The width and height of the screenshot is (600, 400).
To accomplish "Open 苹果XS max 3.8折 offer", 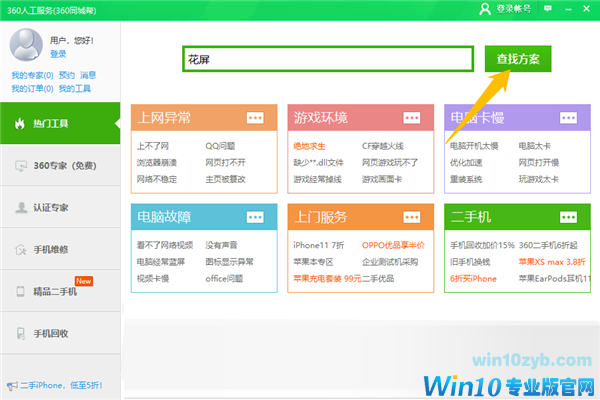I will (x=552, y=262).
